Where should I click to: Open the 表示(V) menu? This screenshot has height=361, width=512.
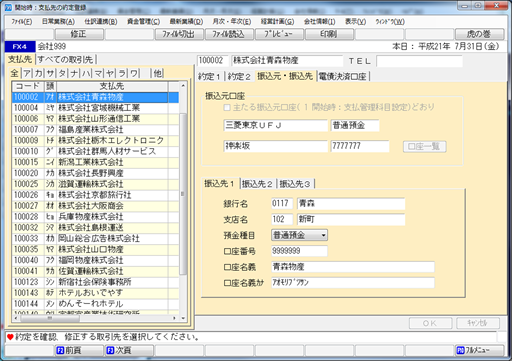[x=355, y=22]
